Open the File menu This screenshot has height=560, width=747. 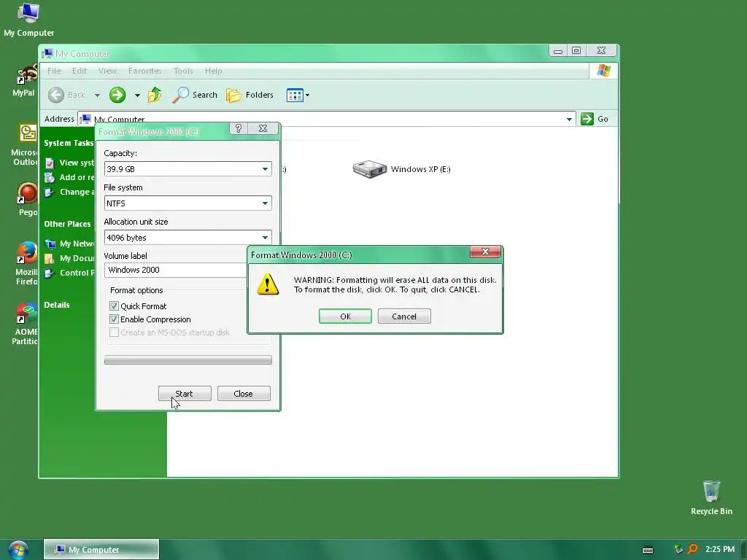click(x=54, y=71)
